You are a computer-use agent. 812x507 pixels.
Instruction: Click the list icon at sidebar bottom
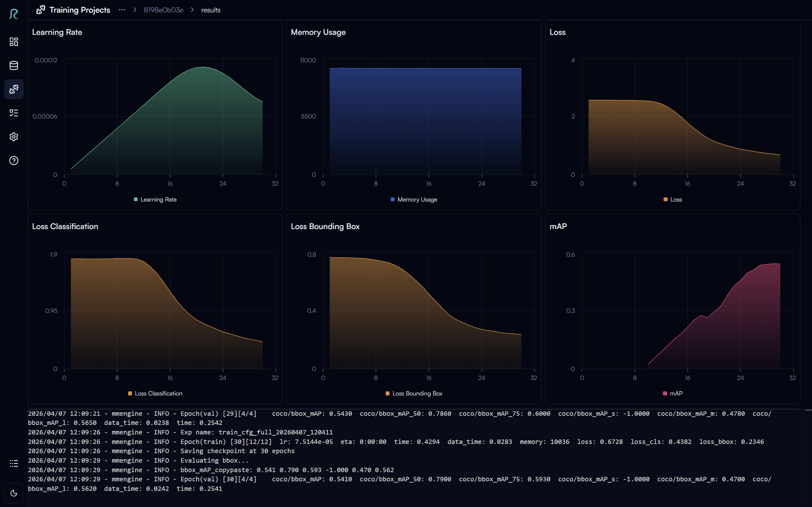14,463
